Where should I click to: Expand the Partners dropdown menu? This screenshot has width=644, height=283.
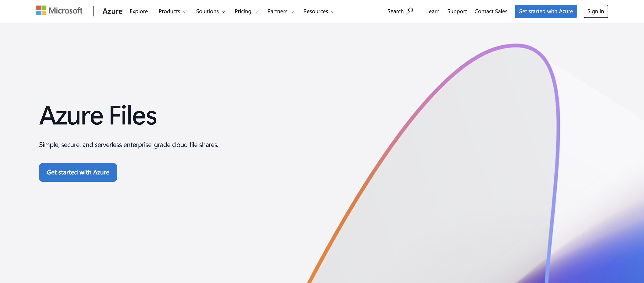(x=277, y=11)
